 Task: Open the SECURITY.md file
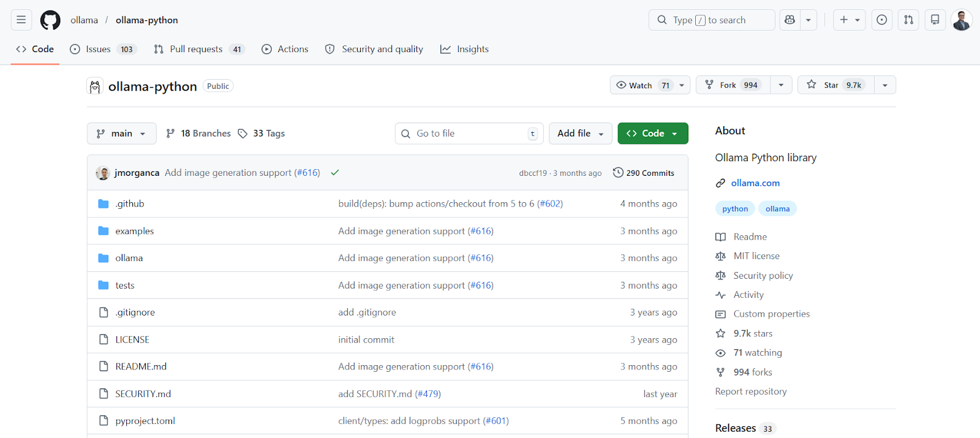click(x=143, y=394)
